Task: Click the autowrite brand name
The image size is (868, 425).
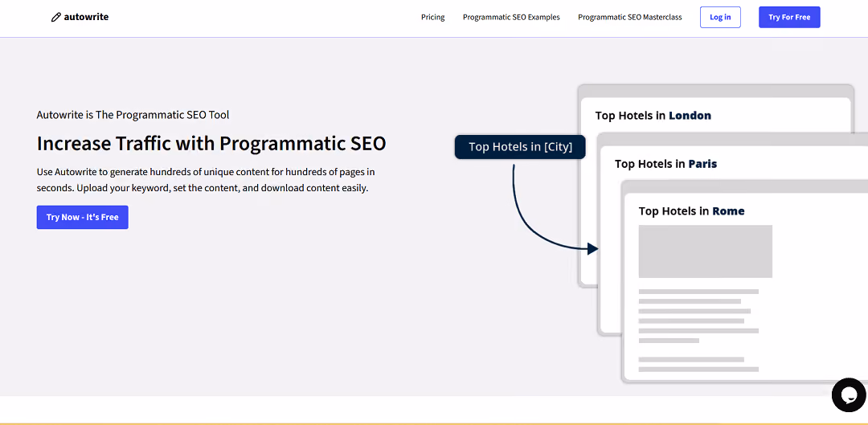Action: (86, 17)
